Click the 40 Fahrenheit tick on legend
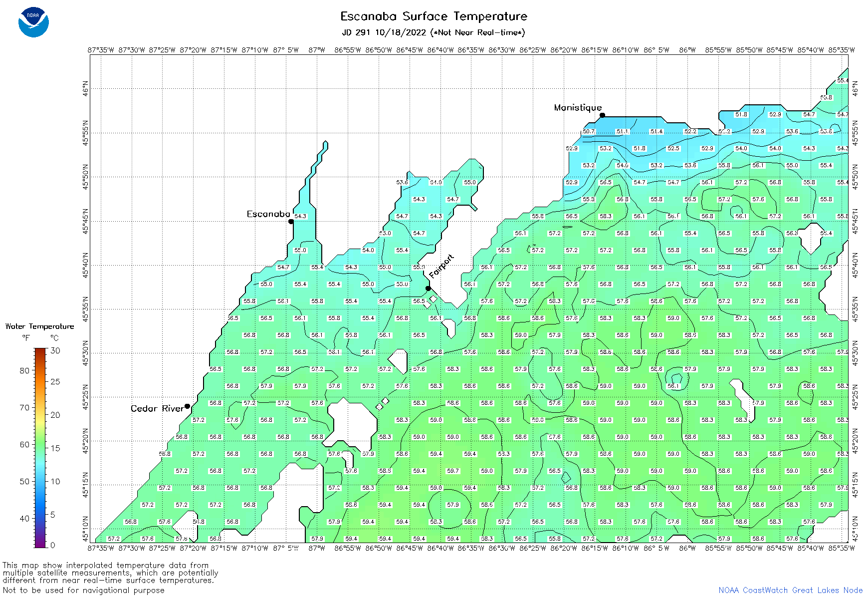 tap(24, 518)
